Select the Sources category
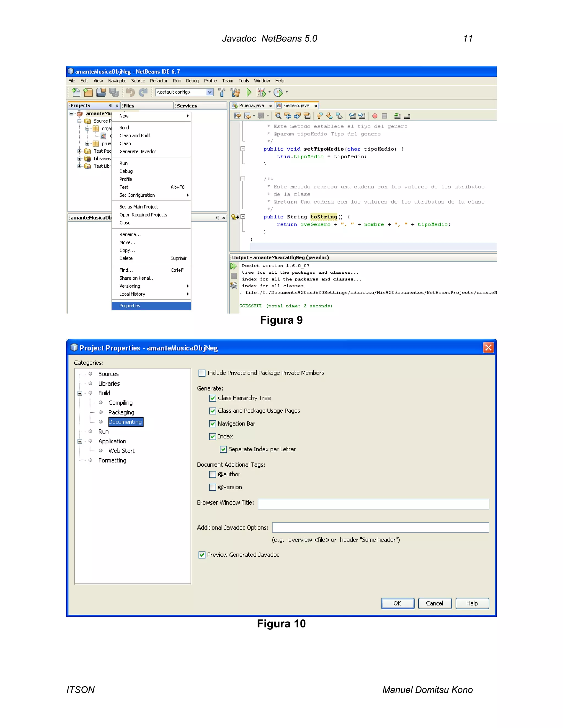Viewport: 563px width, 728px height. click(x=108, y=374)
